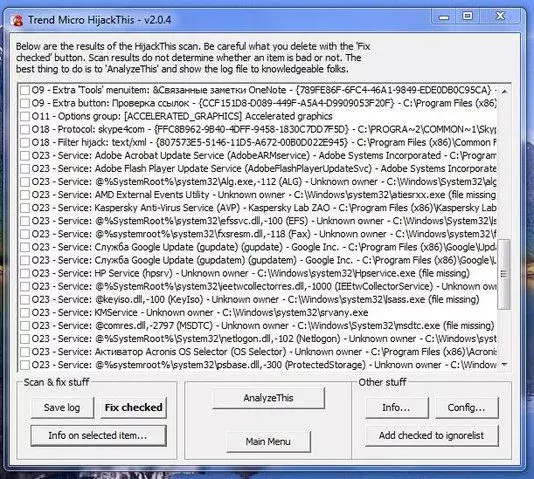Click the Save log button

(62, 408)
